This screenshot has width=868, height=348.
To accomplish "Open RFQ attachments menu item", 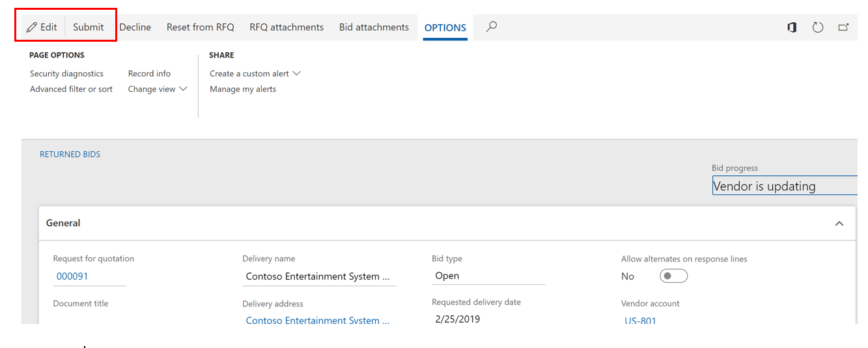I will click(x=287, y=27).
